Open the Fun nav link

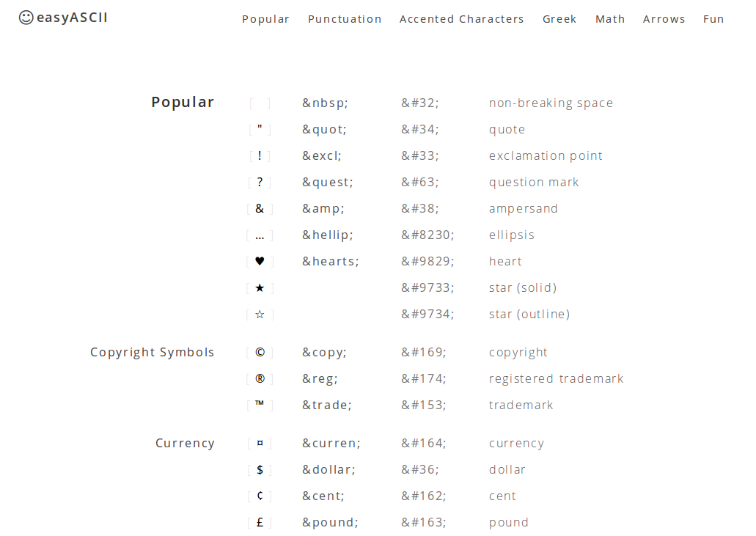tap(713, 19)
